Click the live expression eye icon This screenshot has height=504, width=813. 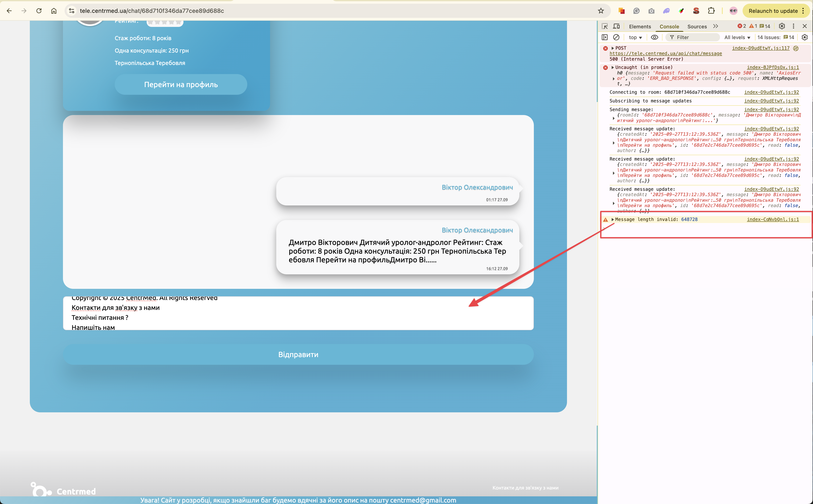click(655, 37)
